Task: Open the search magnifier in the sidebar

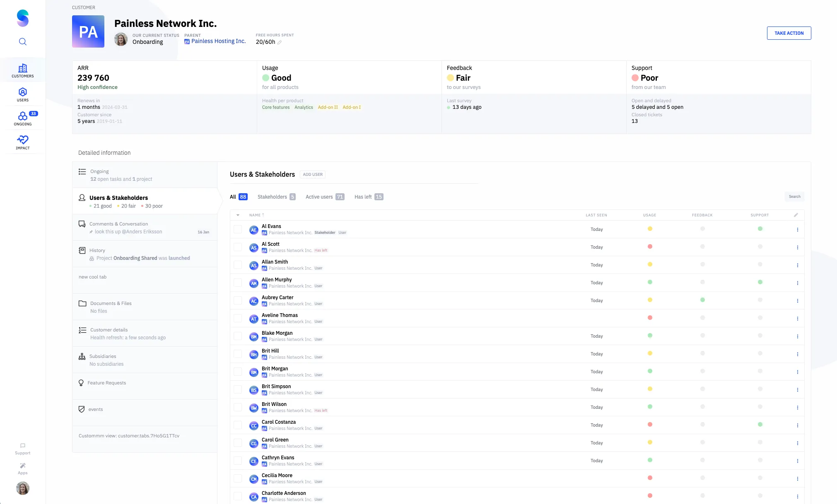Action: coord(23,42)
